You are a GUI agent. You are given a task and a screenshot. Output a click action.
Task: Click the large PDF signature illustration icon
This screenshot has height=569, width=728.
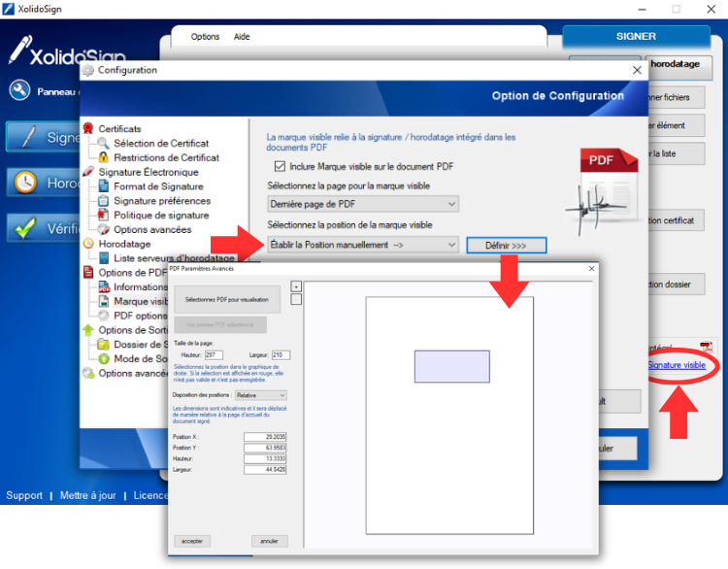pos(603,190)
